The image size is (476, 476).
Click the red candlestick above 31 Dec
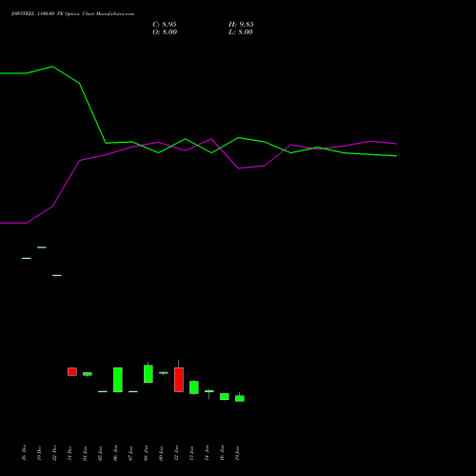coord(72,371)
